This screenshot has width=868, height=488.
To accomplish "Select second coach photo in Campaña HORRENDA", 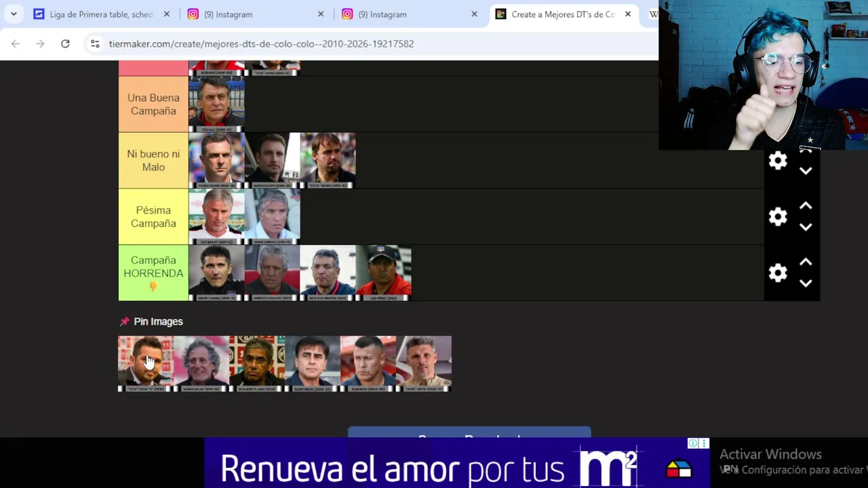I will (272, 273).
